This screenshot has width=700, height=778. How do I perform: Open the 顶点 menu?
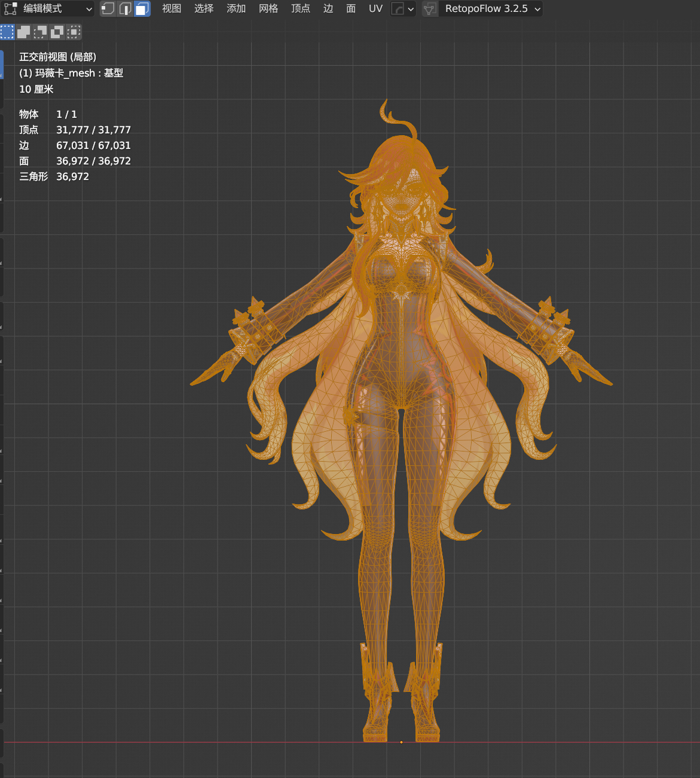pos(301,8)
